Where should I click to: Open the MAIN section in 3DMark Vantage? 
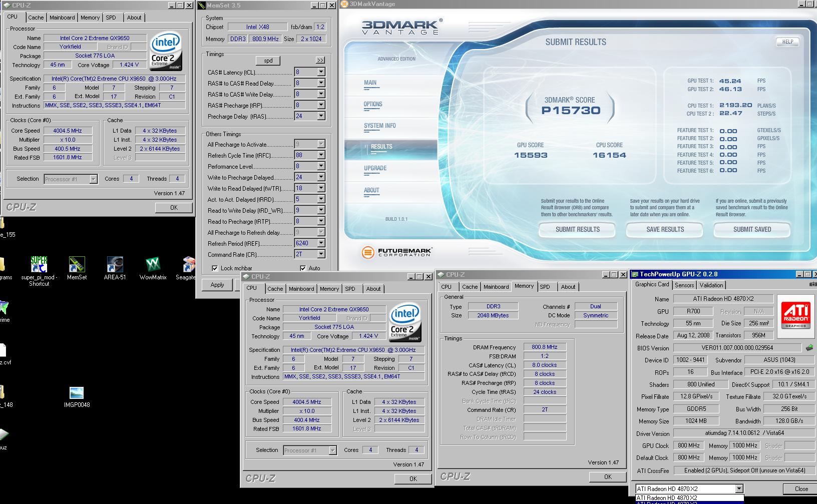pyautogui.click(x=370, y=83)
